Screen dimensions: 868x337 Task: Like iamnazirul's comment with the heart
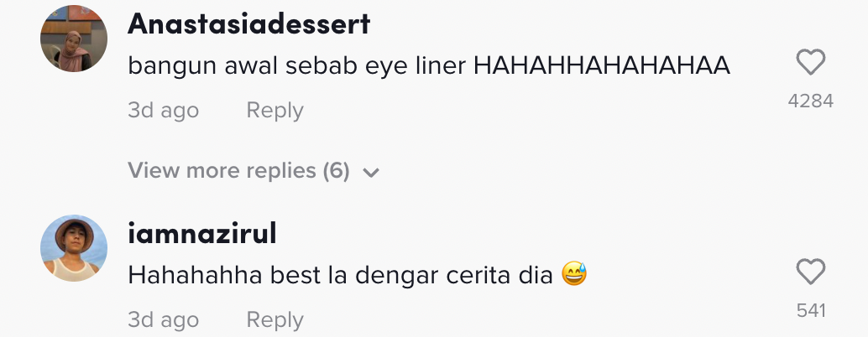tap(810, 272)
